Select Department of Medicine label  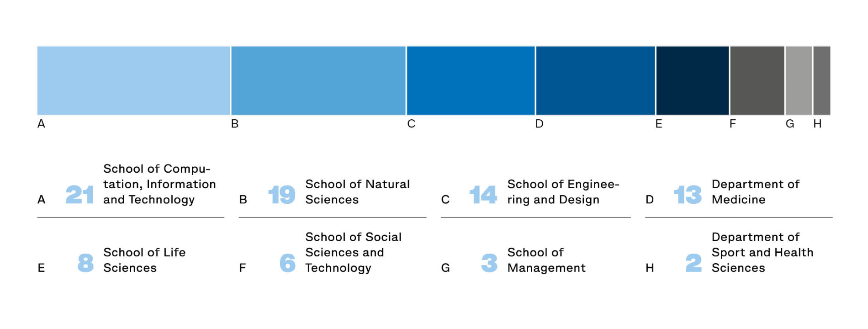756,192
